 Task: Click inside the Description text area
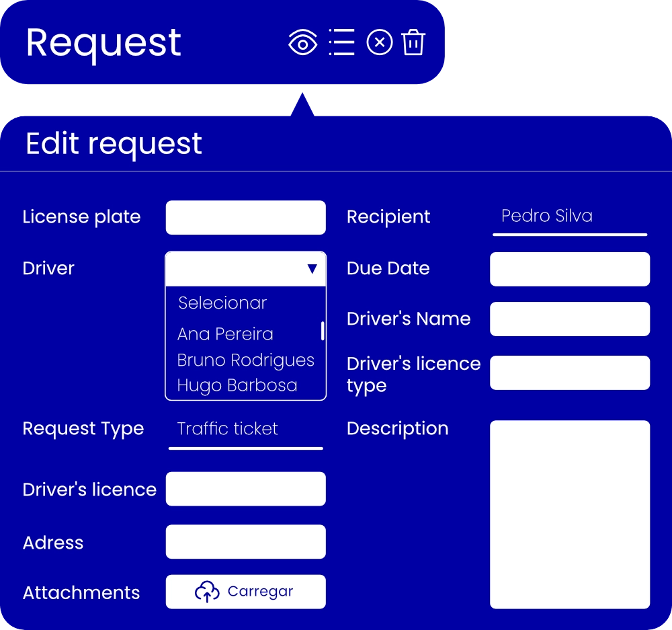pyautogui.click(x=569, y=514)
